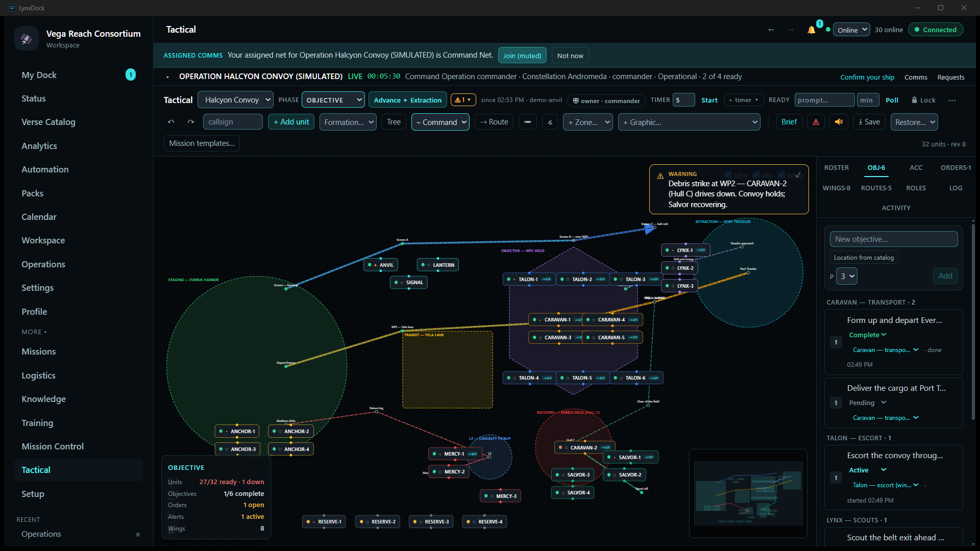
Task: Expand the Formation dropdown
Action: [348, 122]
